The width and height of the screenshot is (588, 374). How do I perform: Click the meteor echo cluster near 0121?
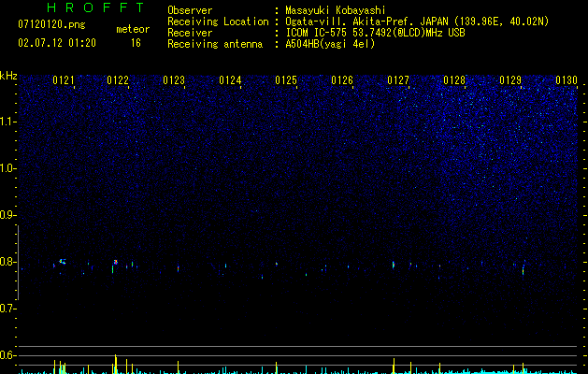tap(63, 262)
